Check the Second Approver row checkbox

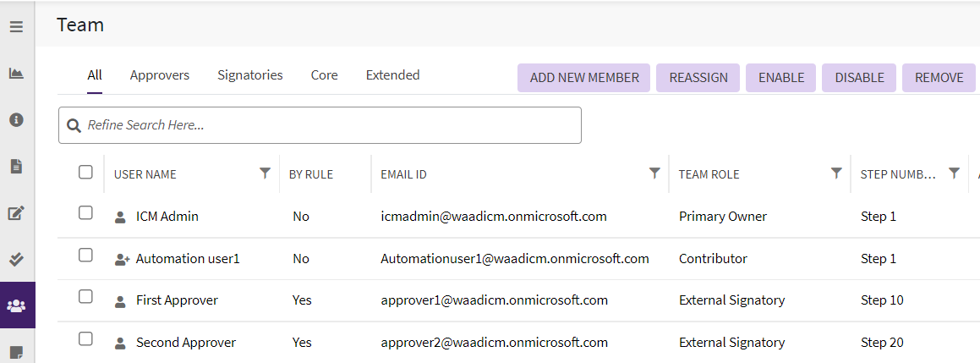(x=85, y=339)
